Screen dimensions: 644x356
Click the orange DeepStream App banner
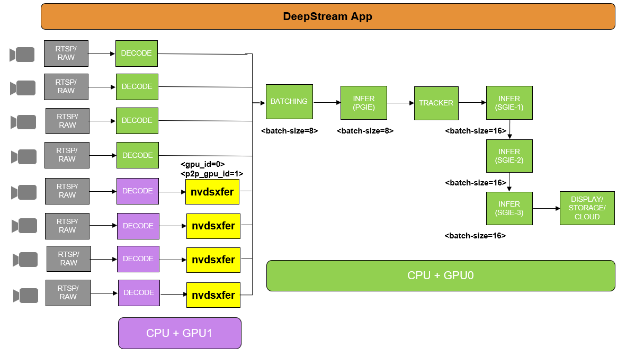(328, 16)
